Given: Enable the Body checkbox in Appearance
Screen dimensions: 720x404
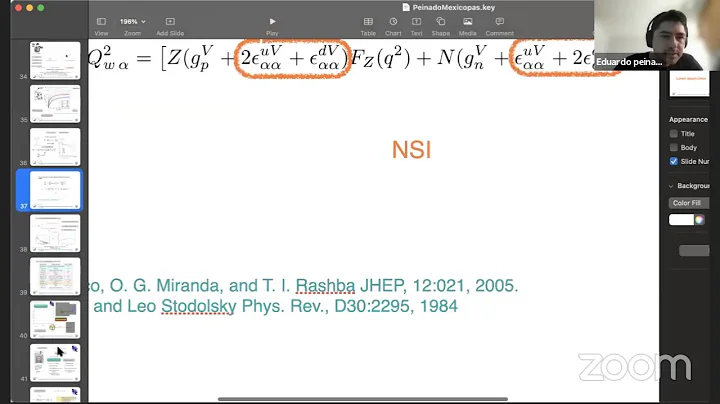Looking at the screenshot, I should [x=674, y=147].
